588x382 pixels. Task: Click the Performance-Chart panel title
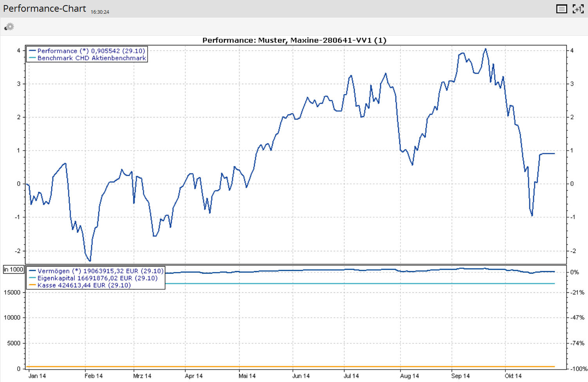coord(44,9)
